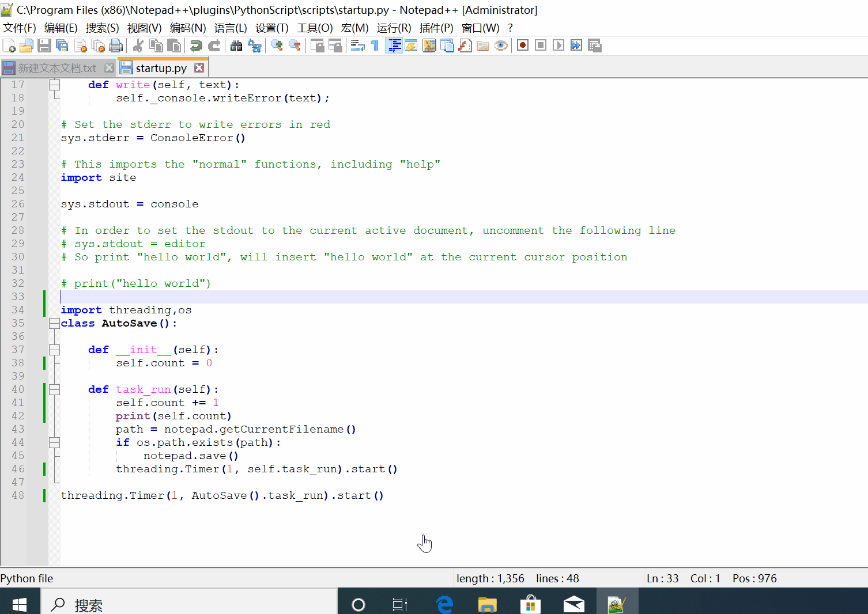This screenshot has height=614, width=868.
Task: Open the 视图(V) menu
Action: pos(145,28)
